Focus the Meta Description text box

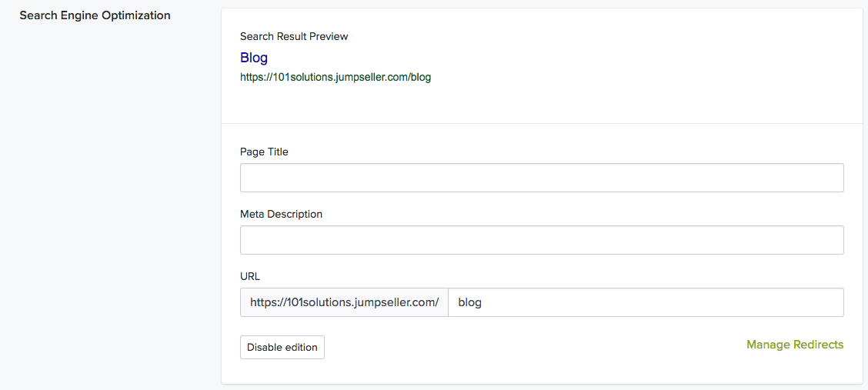[542, 240]
